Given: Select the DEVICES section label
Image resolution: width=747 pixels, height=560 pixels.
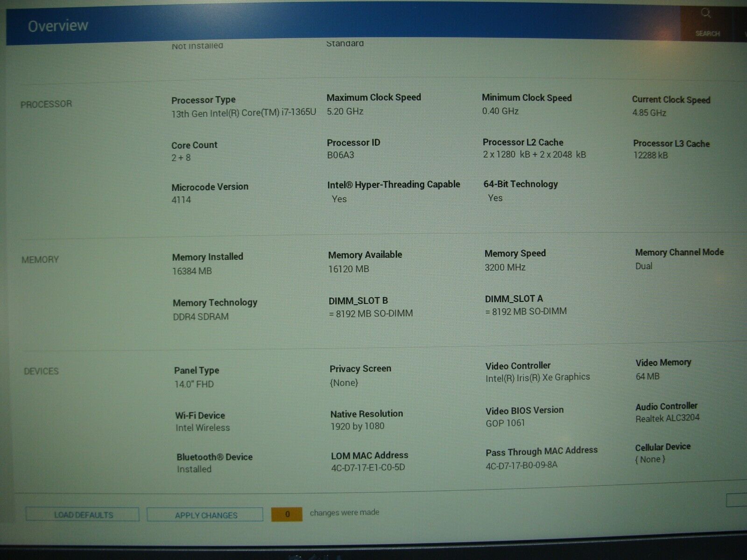Looking at the screenshot, I should coord(41,371).
